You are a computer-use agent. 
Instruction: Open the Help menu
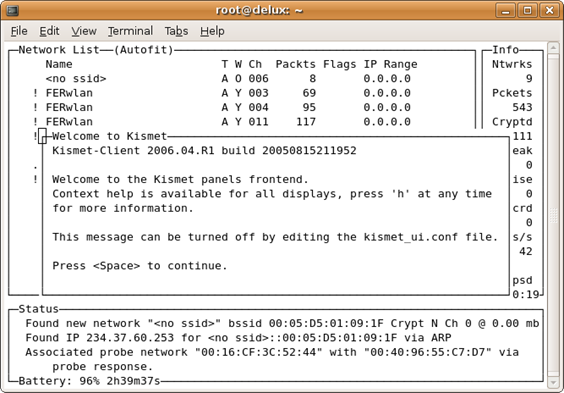click(212, 31)
